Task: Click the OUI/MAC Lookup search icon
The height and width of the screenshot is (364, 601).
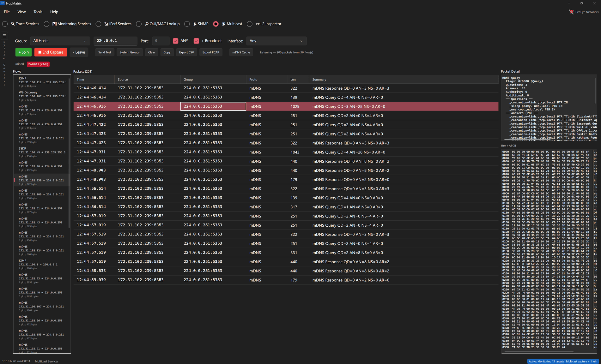Action: (147, 24)
